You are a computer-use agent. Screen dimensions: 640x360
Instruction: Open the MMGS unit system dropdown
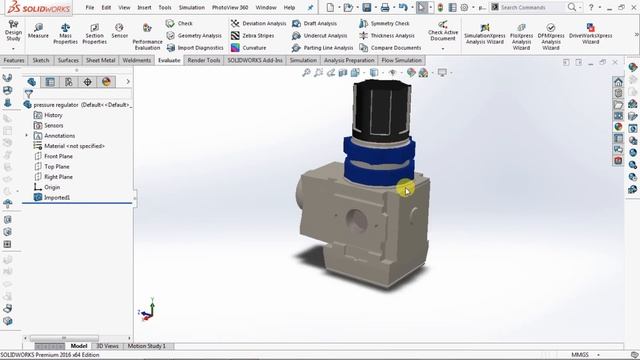pyautogui.click(x=598, y=355)
